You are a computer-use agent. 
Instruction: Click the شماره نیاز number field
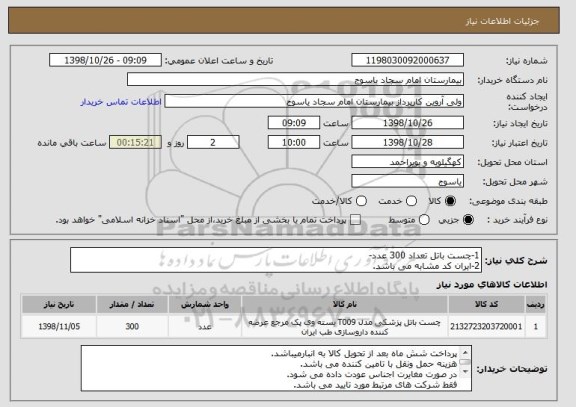(x=407, y=60)
